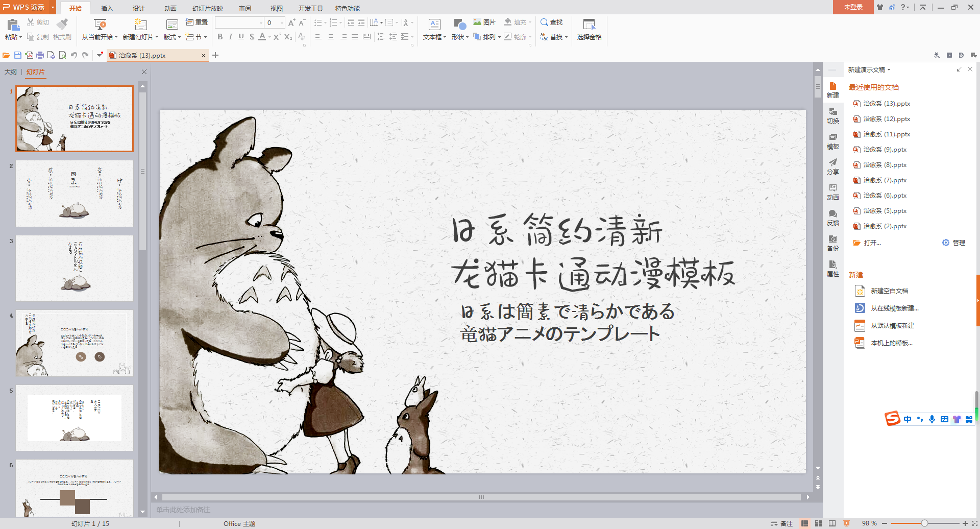The width and height of the screenshot is (980, 529).
Task: Click the decrease font size icon
Action: [302, 22]
